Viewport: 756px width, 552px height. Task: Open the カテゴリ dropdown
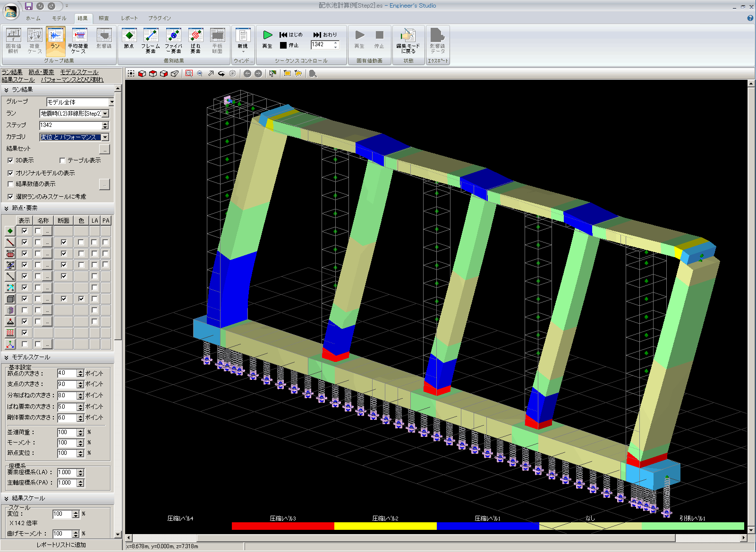[x=105, y=137]
